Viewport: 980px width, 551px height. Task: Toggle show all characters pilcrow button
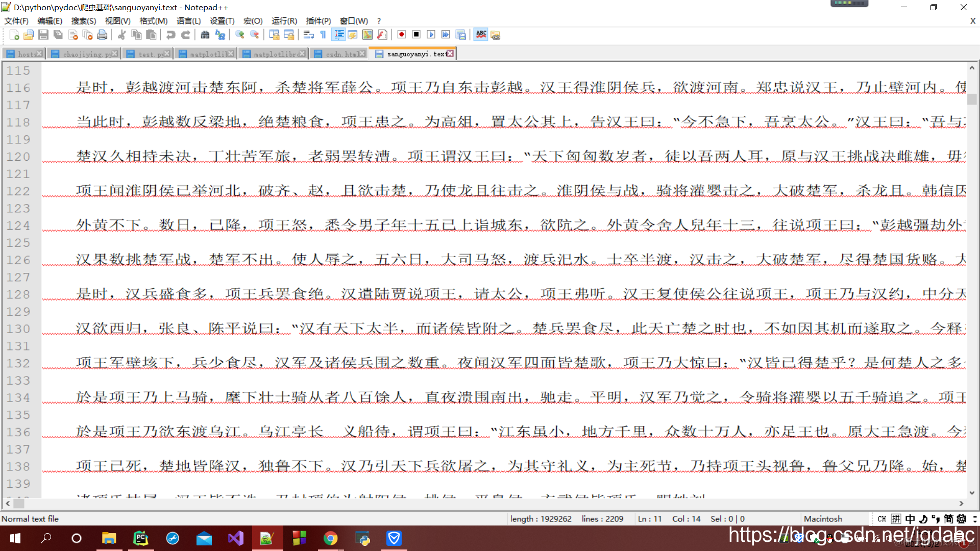coord(323,35)
